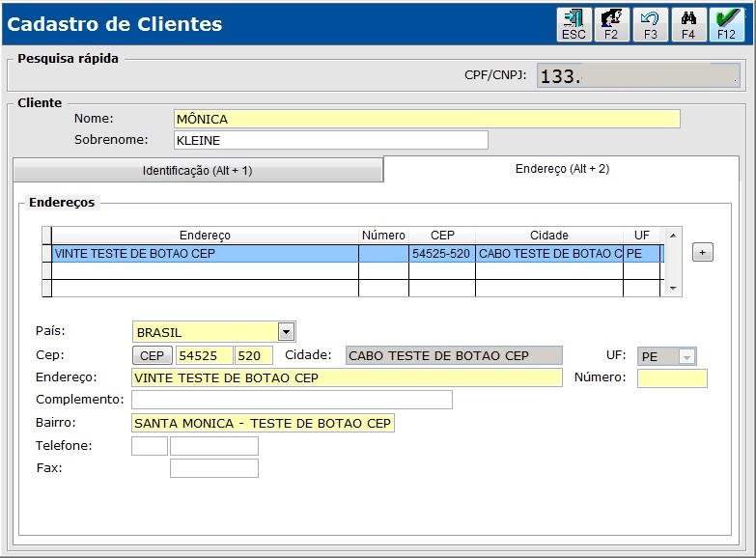Viewport: 756px width, 558px height.
Task: Click the Nome field containing MÔNICA
Action: coord(427,119)
